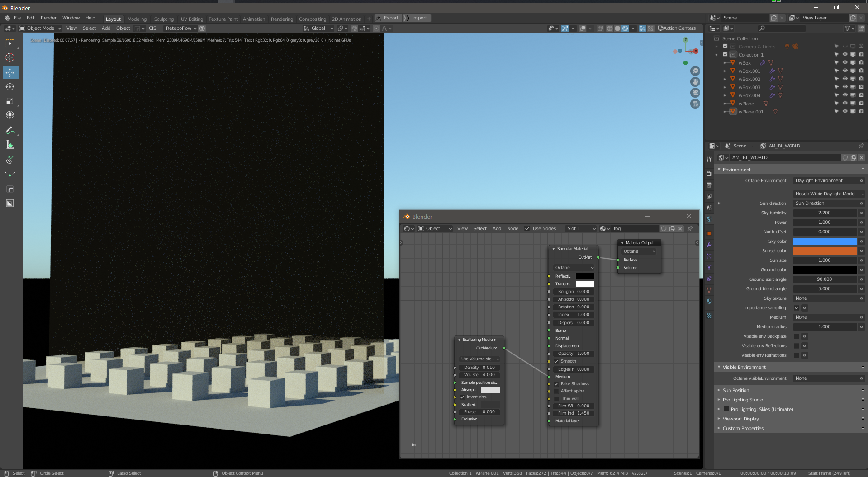The height and width of the screenshot is (477, 868).
Task: Open Texture properties checker icon
Action: click(709, 316)
